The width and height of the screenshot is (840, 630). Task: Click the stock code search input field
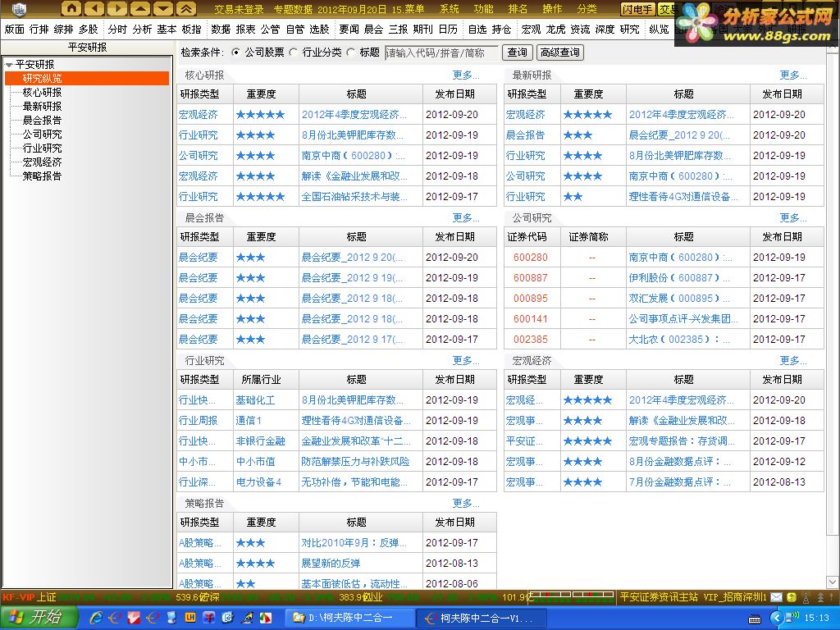(441, 52)
